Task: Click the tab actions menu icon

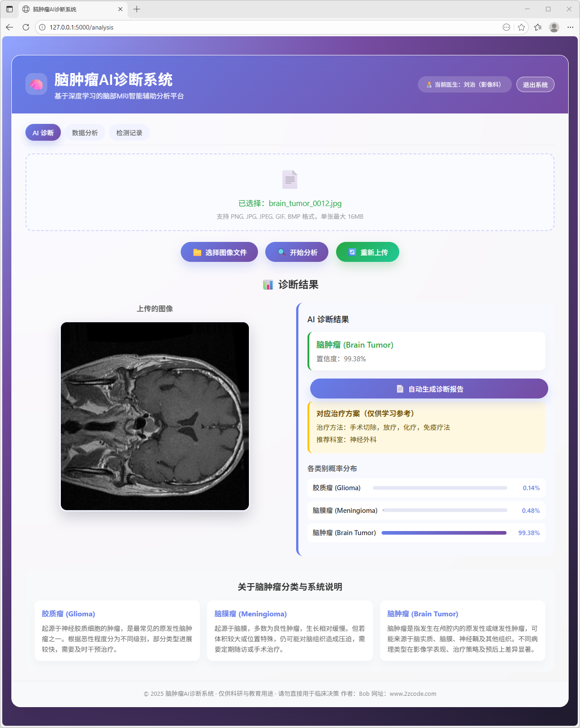Action: tap(10, 9)
